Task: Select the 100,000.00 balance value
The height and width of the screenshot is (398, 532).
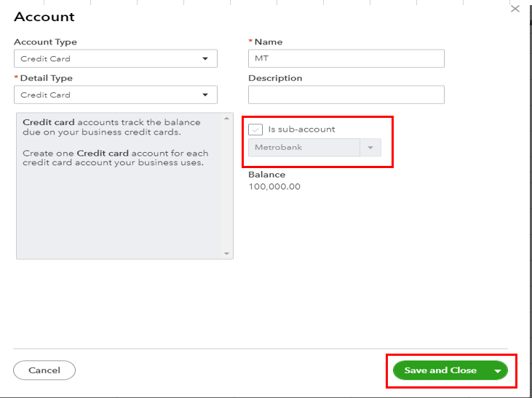Action: (x=274, y=187)
